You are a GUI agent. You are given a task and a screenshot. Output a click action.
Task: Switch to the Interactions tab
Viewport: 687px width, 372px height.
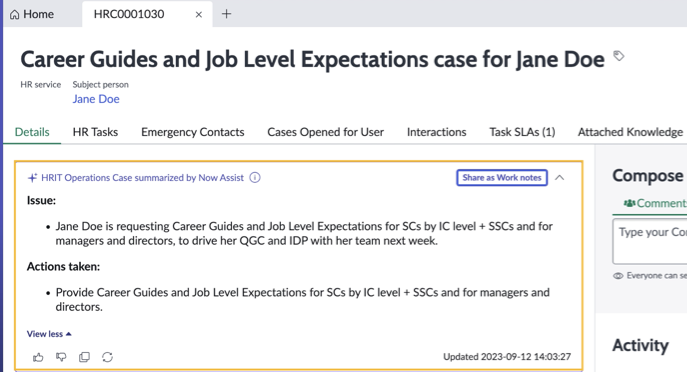(436, 132)
